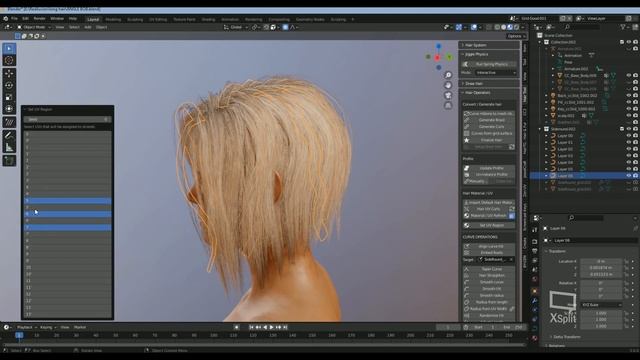Toggle proportional editing icon
This screenshot has height=360, width=640.
(285, 27)
